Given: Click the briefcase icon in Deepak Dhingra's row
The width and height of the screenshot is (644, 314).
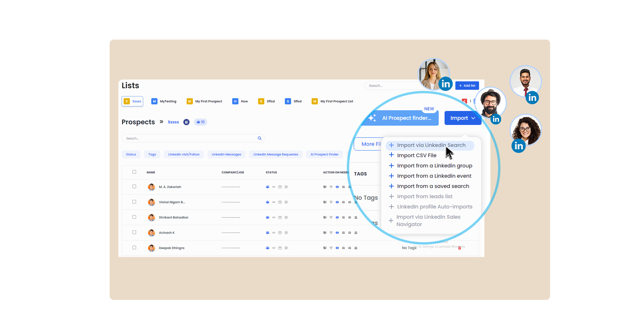Looking at the screenshot, I should [356, 248].
